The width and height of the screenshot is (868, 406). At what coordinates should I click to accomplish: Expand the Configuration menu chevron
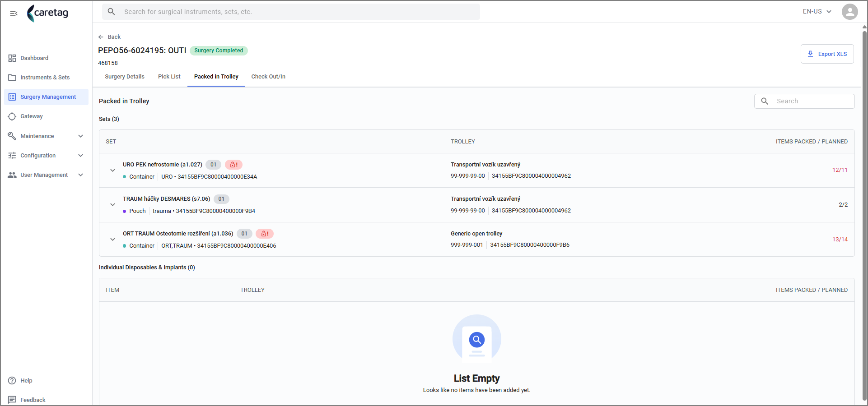pos(81,156)
